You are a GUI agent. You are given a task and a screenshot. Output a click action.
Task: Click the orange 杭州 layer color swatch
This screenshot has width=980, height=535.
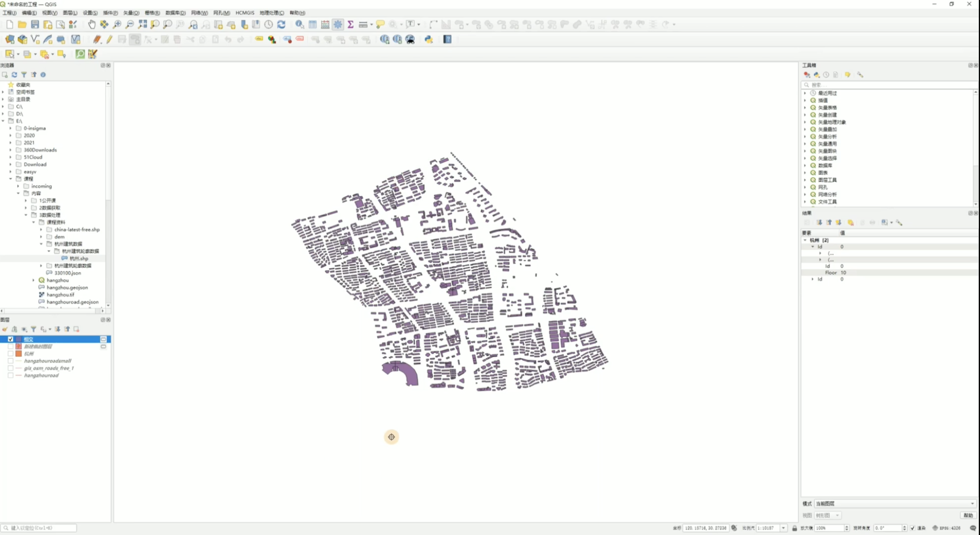[19, 354]
